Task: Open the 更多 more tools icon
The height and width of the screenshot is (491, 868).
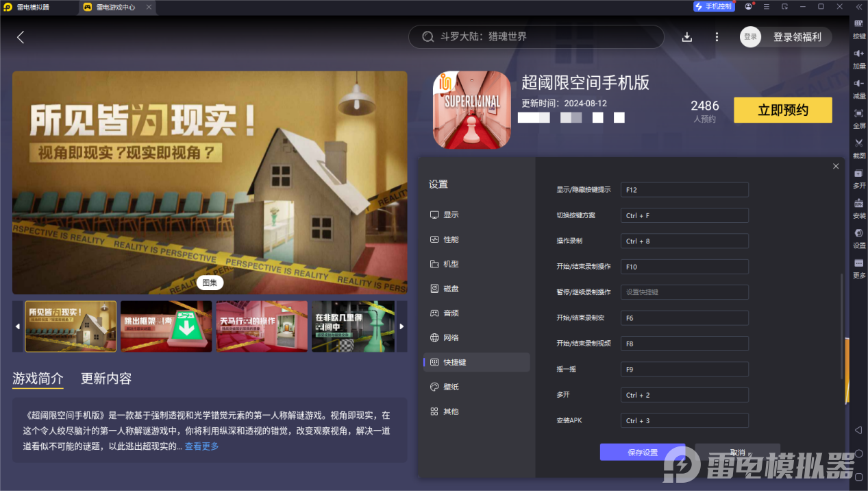Action: 858,263
